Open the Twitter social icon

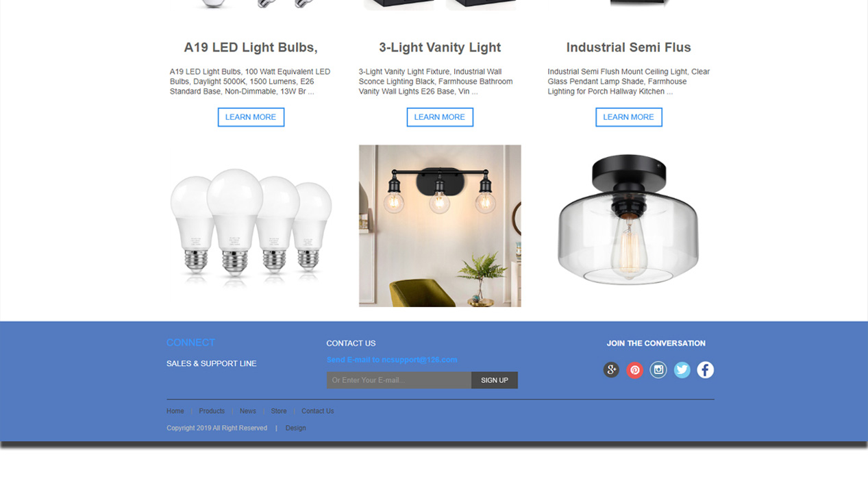[x=682, y=370]
